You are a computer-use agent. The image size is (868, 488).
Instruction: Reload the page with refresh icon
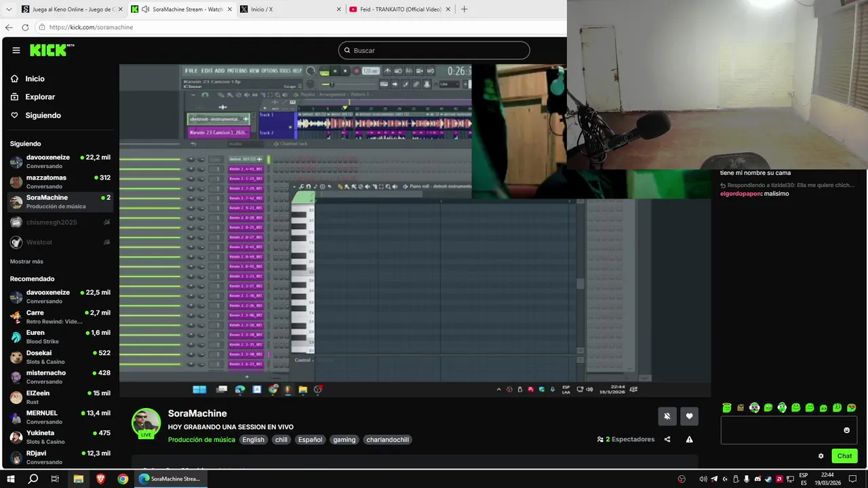click(x=25, y=27)
